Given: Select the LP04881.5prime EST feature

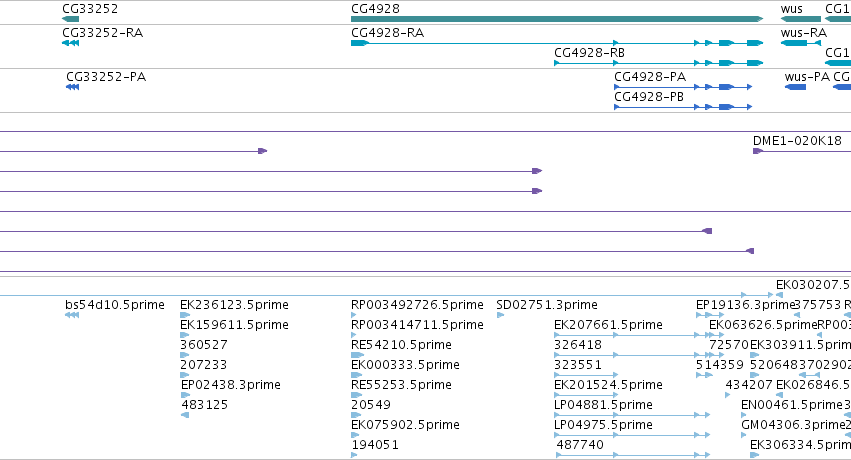Looking at the screenshot, I should (632, 415).
